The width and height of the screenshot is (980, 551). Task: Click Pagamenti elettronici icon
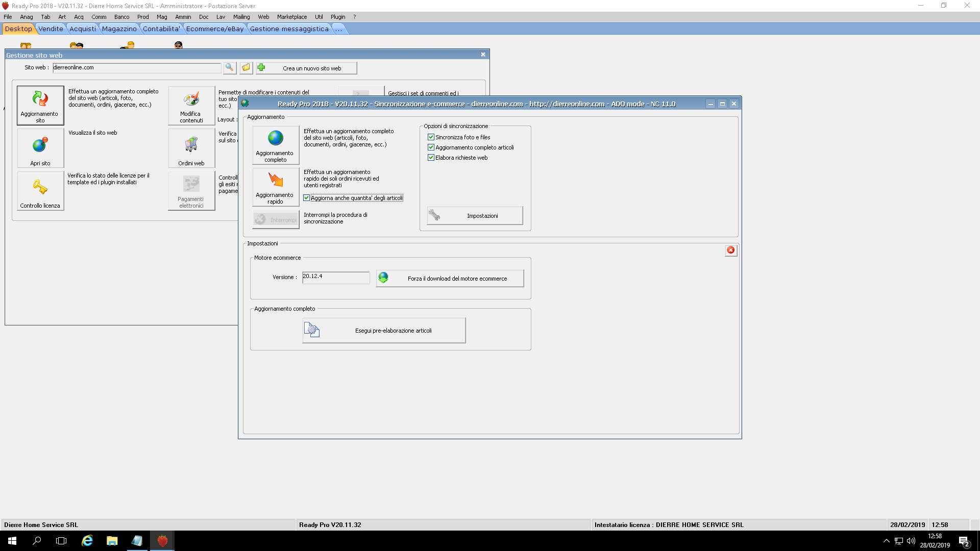pyautogui.click(x=191, y=191)
